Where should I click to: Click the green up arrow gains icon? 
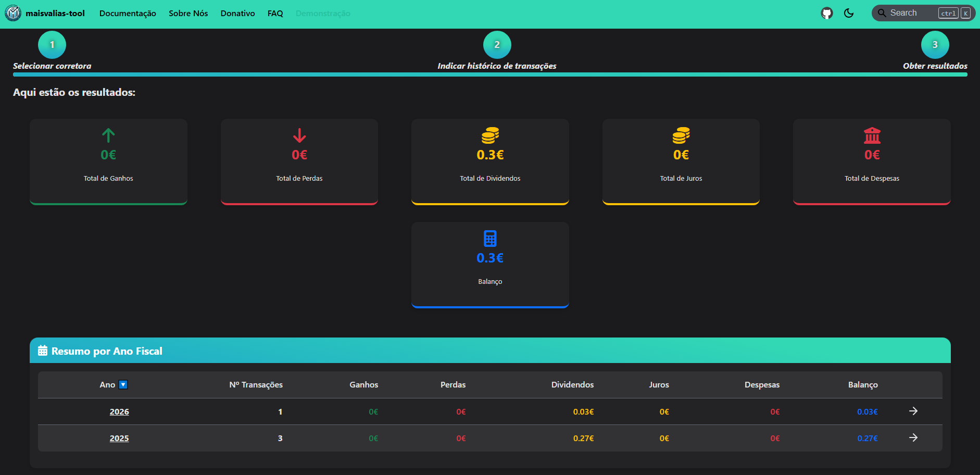point(108,135)
